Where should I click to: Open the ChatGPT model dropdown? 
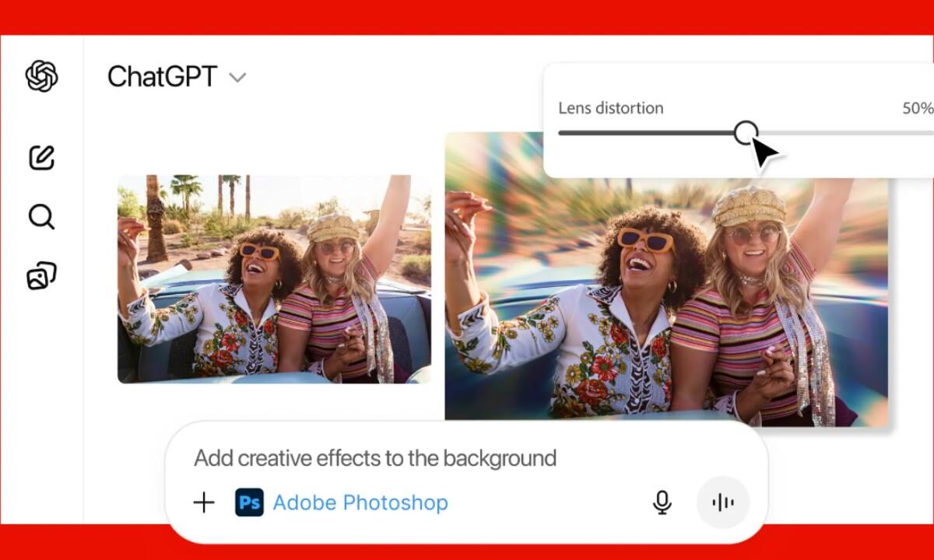177,77
